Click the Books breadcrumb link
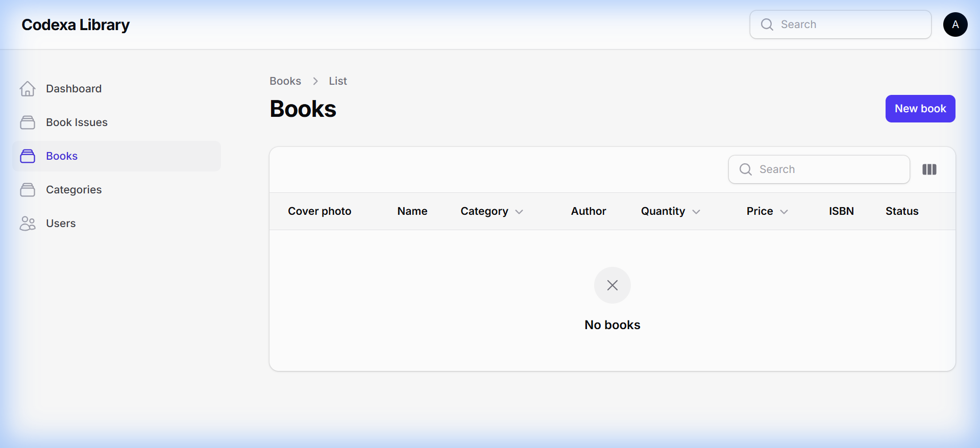Image resolution: width=980 pixels, height=448 pixels. click(x=285, y=81)
